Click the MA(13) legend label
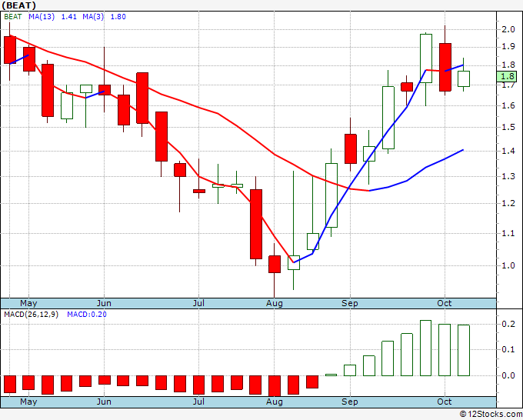The height and width of the screenshot is (420, 523). 42,17
